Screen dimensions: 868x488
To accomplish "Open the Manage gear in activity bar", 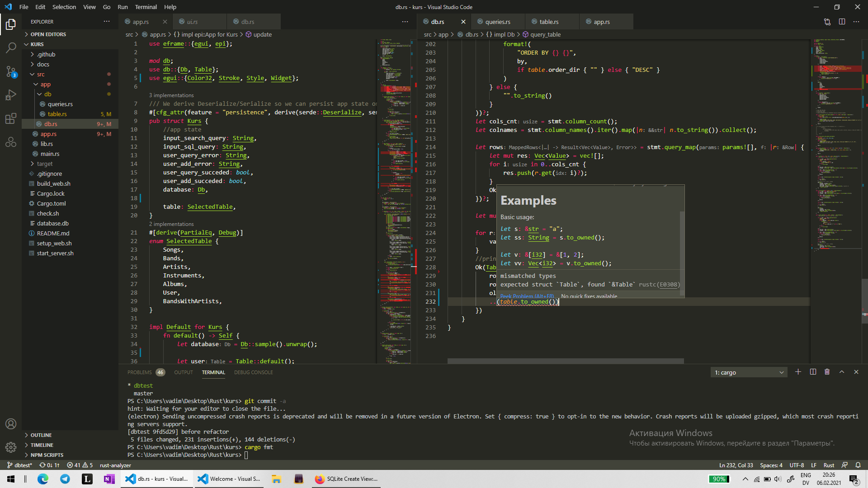I will [11, 447].
